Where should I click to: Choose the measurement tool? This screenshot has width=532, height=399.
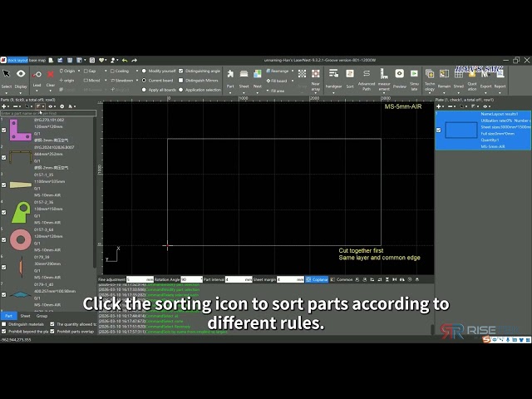click(384, 73)
